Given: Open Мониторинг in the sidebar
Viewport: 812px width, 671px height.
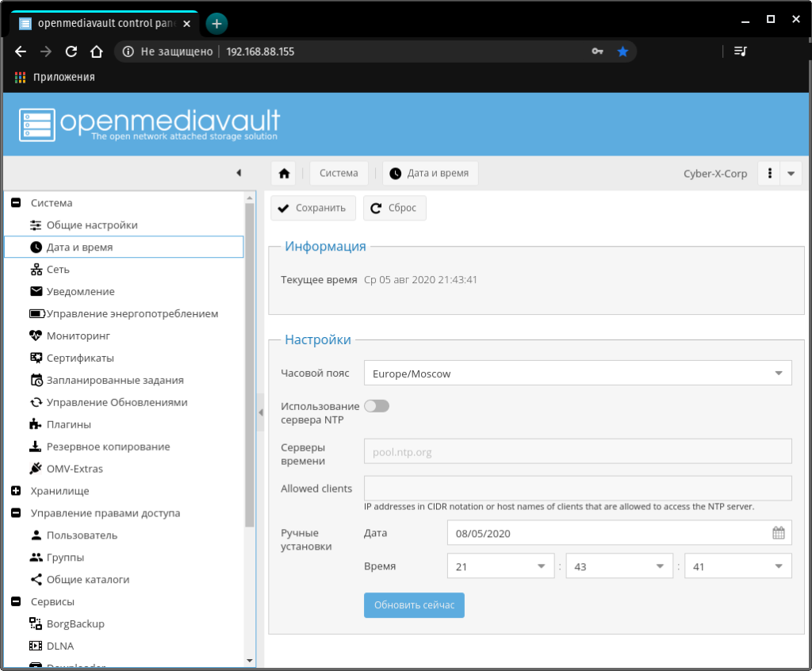Looking at the screenshot, I should pos(78,335).
